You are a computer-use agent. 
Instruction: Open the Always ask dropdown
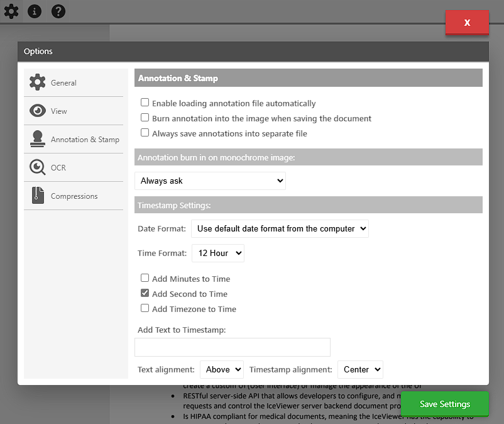coord(210,181)
